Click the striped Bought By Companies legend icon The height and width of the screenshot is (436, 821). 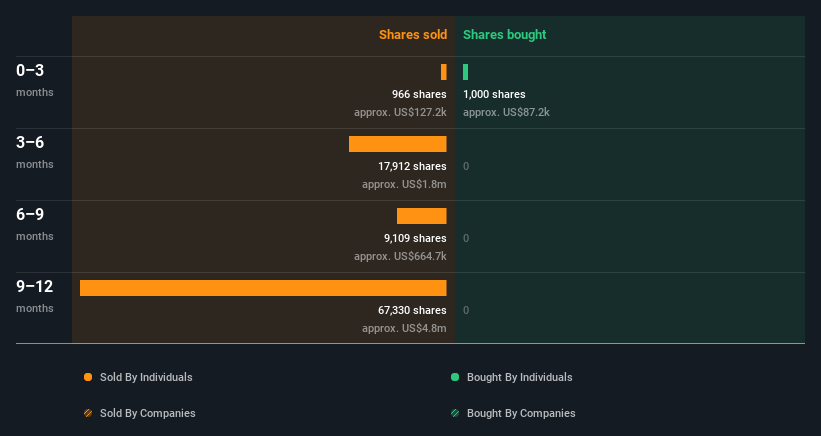tap(455, 413)
